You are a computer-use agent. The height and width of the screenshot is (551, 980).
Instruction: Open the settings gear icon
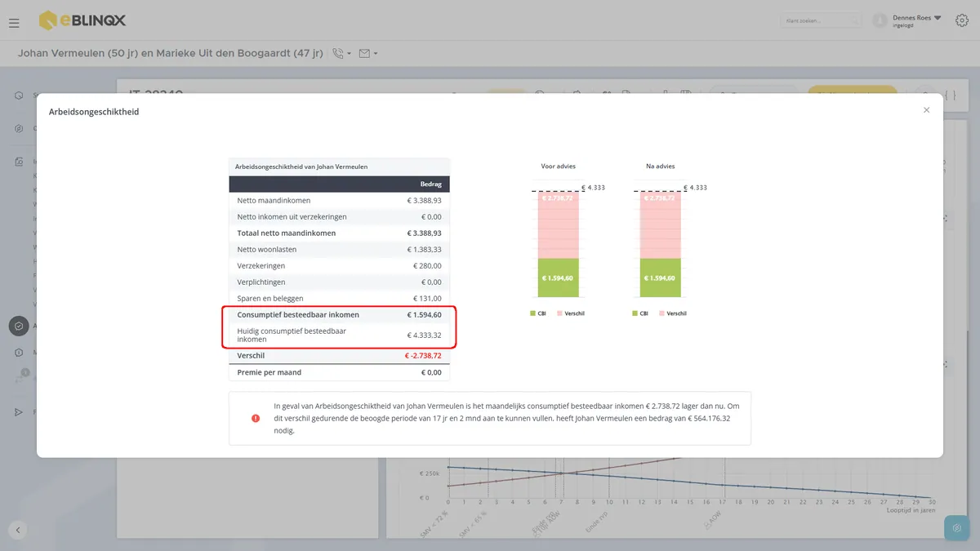click(x=962, y=20)
